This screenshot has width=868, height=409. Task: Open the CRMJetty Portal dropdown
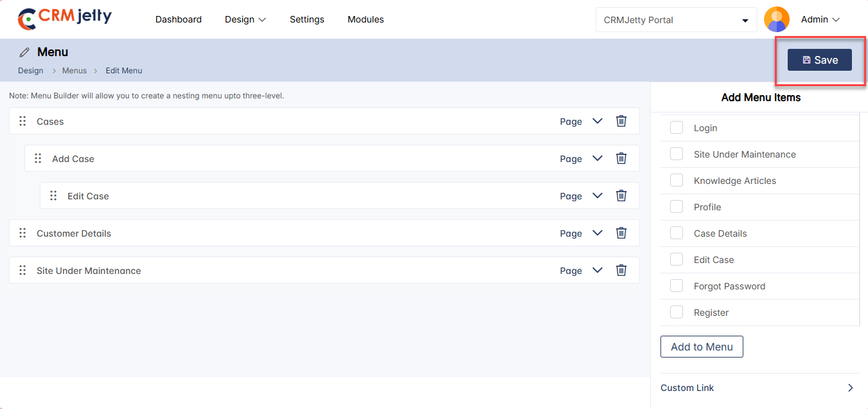click(x=676, y=20)
